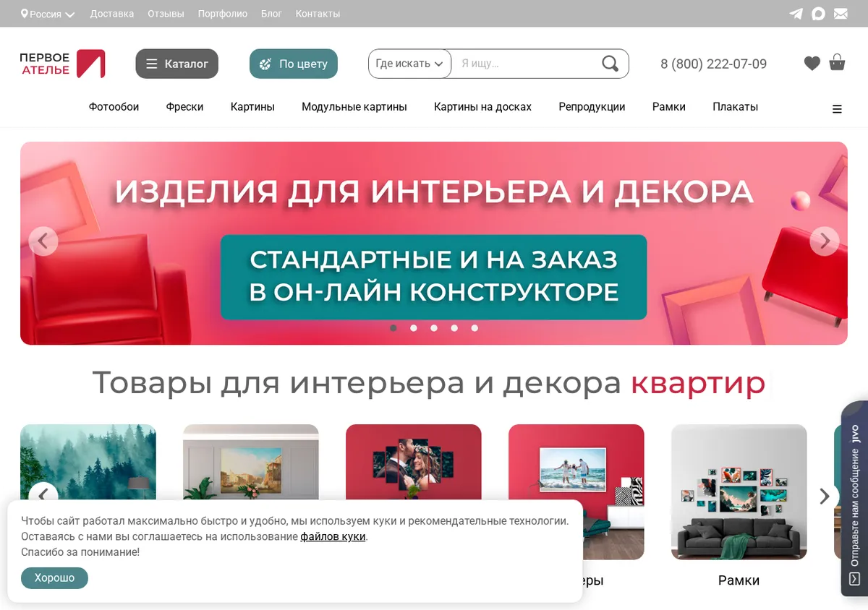Image resolution: width=868 pixels, height=610 pixels.
Task: Open the chat messenger icon in top bar
Action: point(818,14)
